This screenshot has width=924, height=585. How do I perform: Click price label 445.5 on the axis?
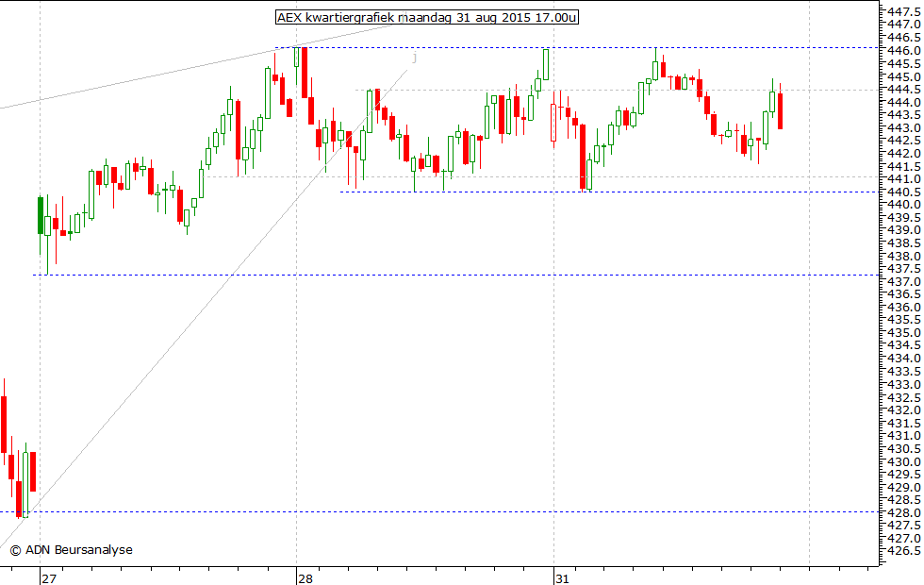coord(903,63)
